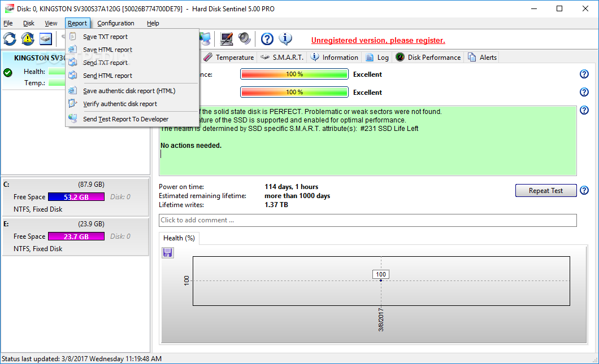599x364 pixels.
Task: Click the 1.37 TB lifetime writes value
Action: pyautogui.click(x=276, y=205)
